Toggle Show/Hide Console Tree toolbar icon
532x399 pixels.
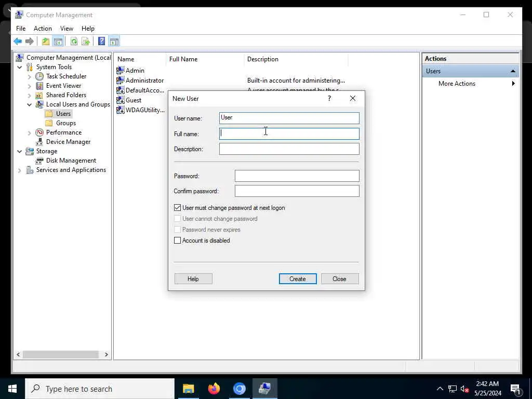58,42
